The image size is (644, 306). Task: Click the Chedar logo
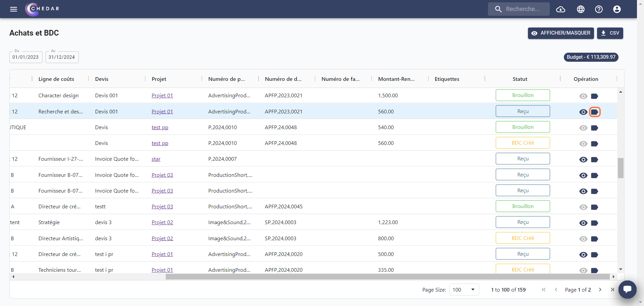coord(43,9)
